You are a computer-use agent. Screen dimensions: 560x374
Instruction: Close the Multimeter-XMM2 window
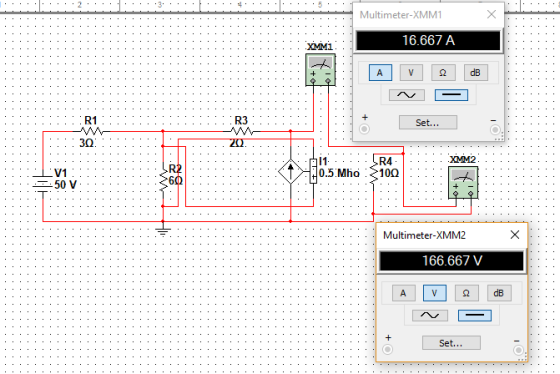(515, 235)
